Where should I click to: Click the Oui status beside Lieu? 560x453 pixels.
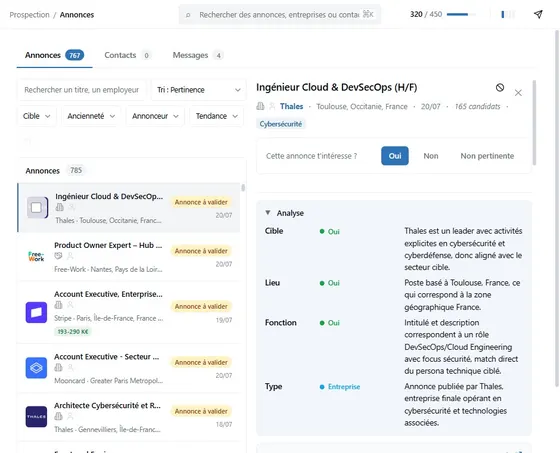click(330, 283)
